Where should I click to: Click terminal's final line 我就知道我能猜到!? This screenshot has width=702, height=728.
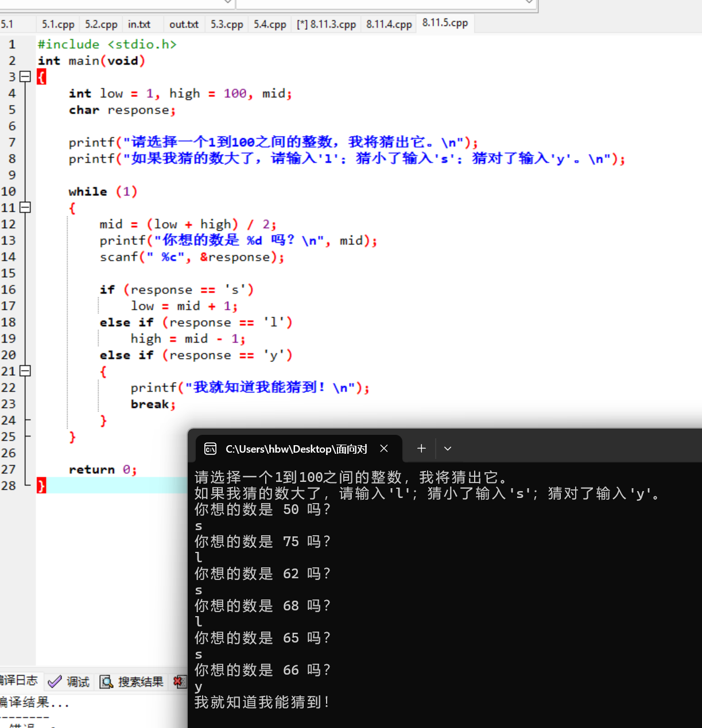tap(262, 702)
